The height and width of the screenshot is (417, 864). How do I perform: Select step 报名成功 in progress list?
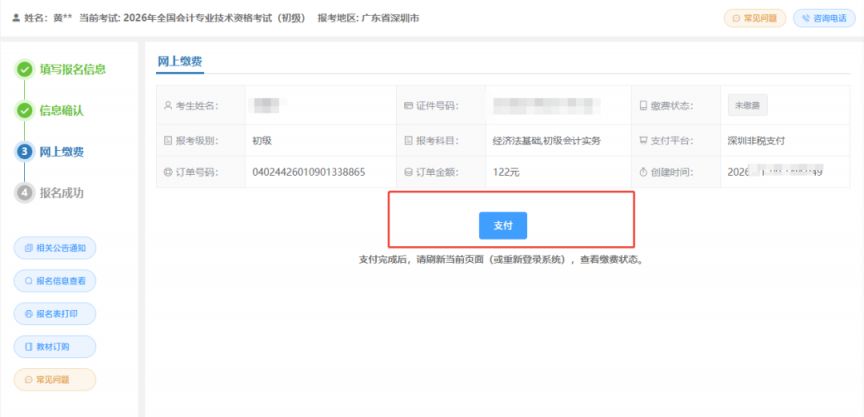[62, 193]
